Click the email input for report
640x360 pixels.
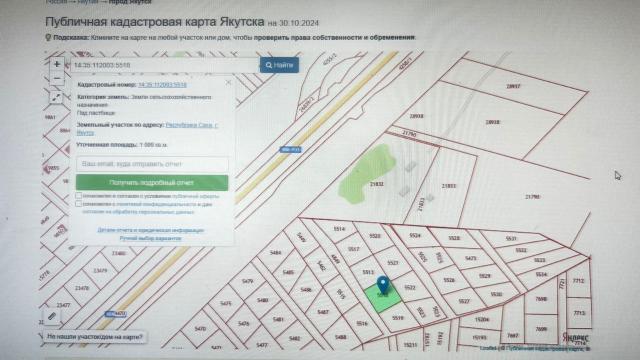coord(152,164)
